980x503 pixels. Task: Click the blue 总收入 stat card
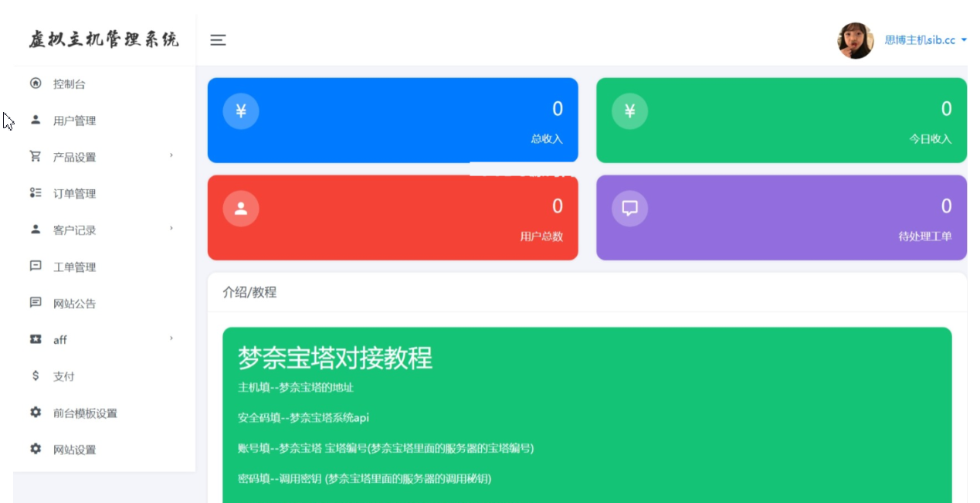392,120
